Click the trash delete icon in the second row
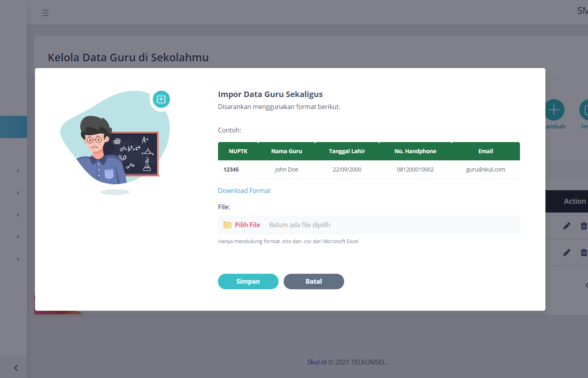 (583, 253)
